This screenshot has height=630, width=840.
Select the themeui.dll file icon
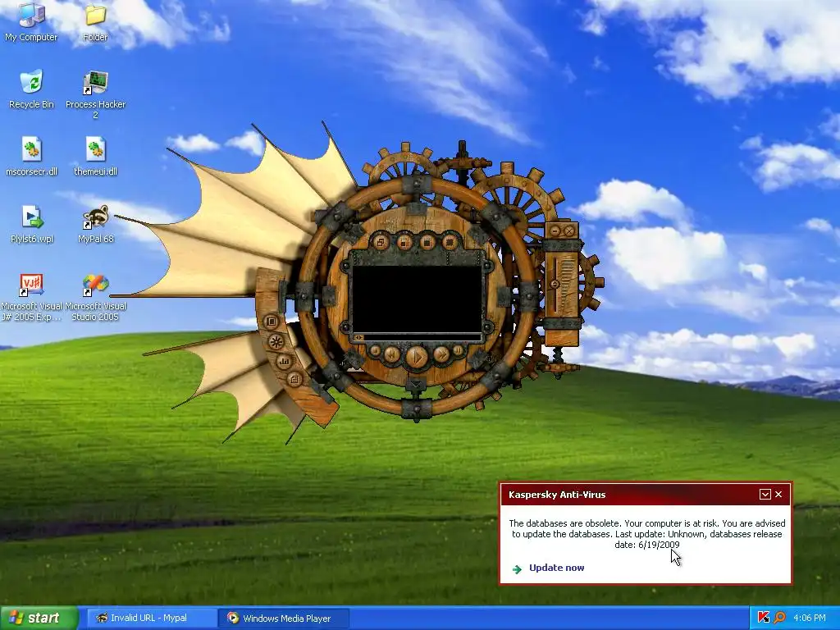[95, 157]
